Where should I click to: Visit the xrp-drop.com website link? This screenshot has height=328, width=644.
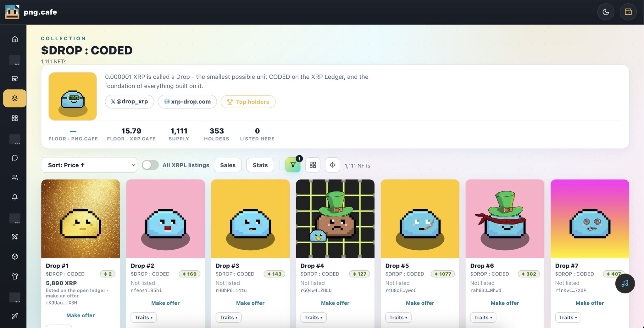pyautogui.click(x=187, y=102)
